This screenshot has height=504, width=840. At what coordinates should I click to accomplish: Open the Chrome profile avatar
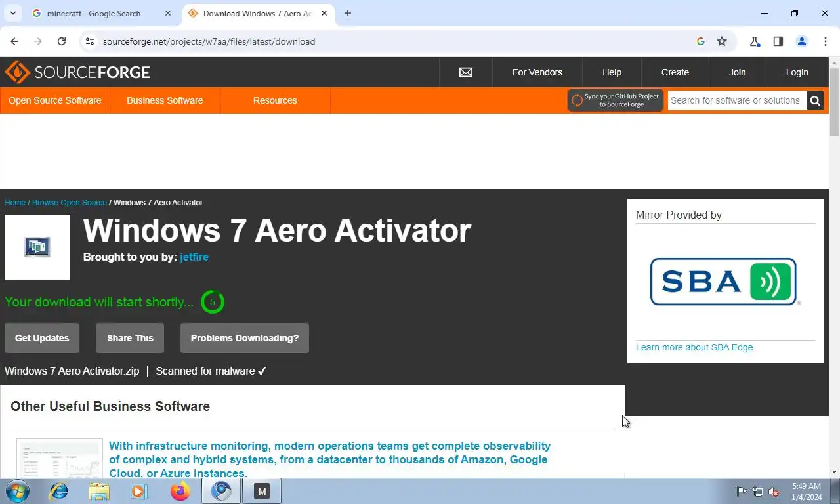click(x=801, y=41)
